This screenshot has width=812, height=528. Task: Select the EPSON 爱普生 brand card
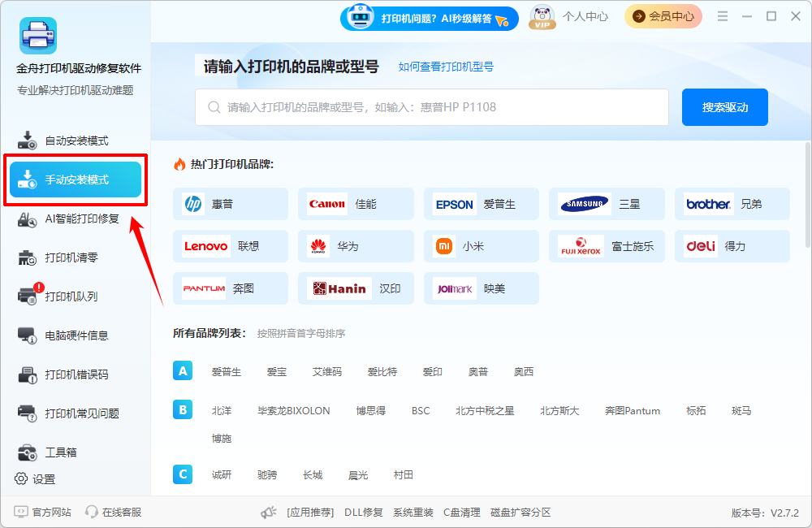coord(481,204)
